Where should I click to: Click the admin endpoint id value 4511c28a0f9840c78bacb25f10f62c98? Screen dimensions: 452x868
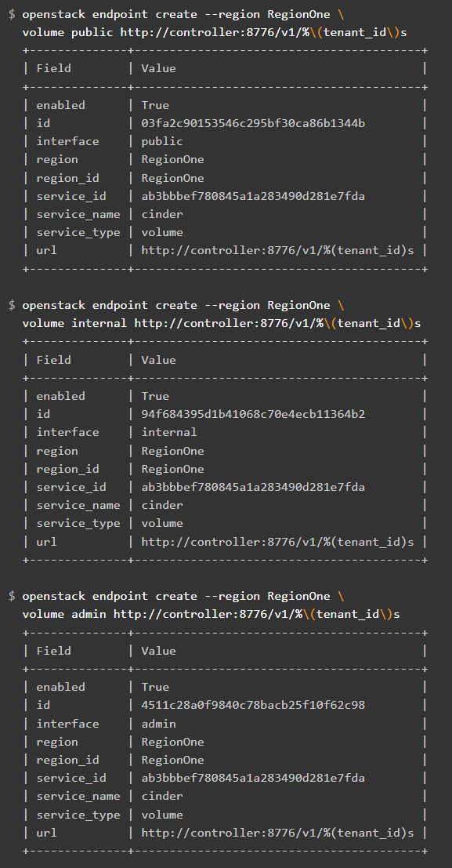[x=253, y=705]
